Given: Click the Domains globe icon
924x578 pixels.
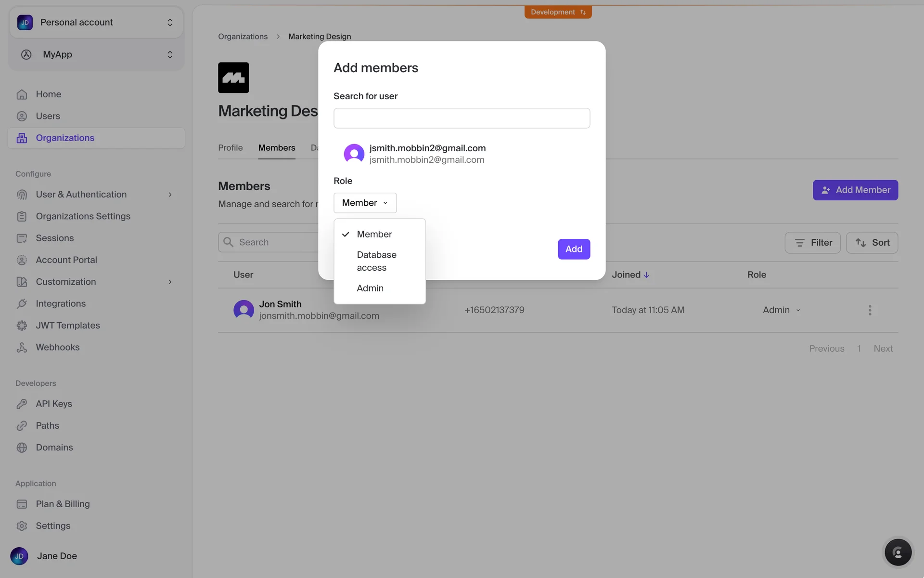Looking at the screenshot, I should 22,447.
